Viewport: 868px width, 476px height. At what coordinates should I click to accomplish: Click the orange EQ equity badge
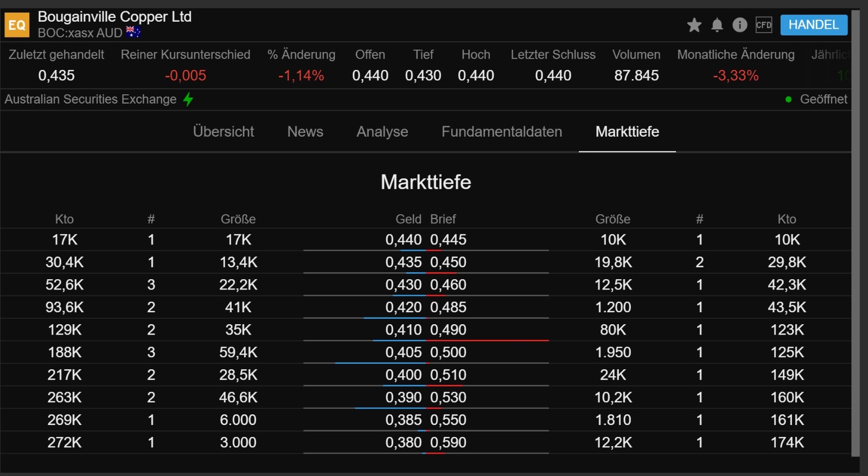click(17, 25)
